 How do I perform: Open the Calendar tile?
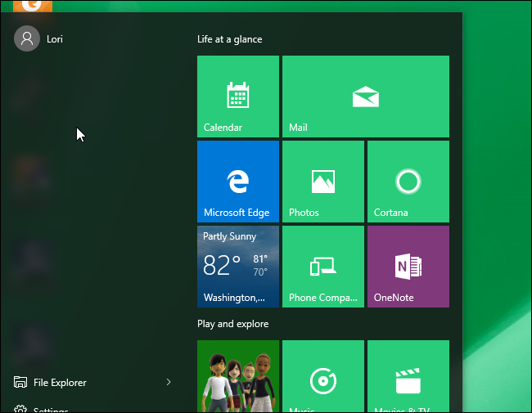tap(238, 97)
